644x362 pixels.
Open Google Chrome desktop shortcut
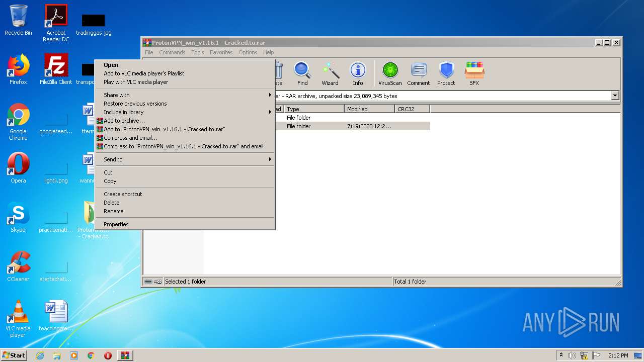click(x=18, y=122)
